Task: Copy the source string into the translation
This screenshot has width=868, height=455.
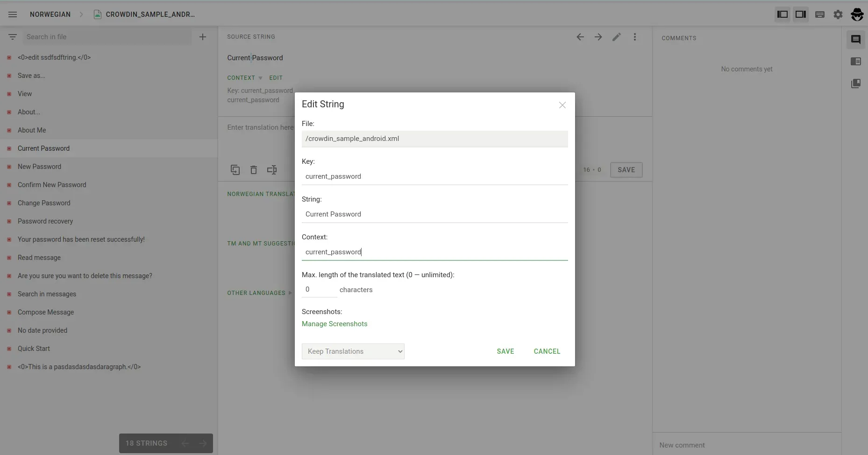Action: click(235, 170)
